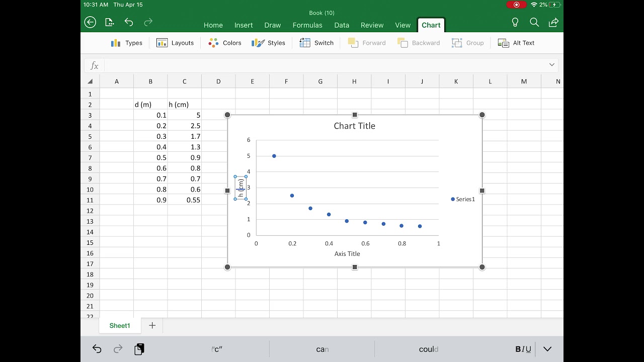The height and width of the screenshot is (362, 644).
Task: Collapse keyboard bar with down chevron
Action: click(547, 349)
